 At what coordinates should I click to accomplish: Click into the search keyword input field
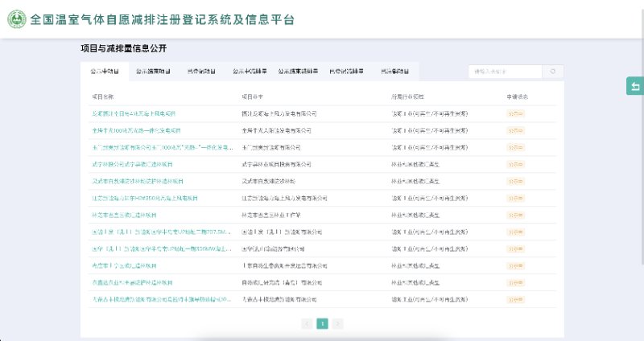[x=503, y=72]
